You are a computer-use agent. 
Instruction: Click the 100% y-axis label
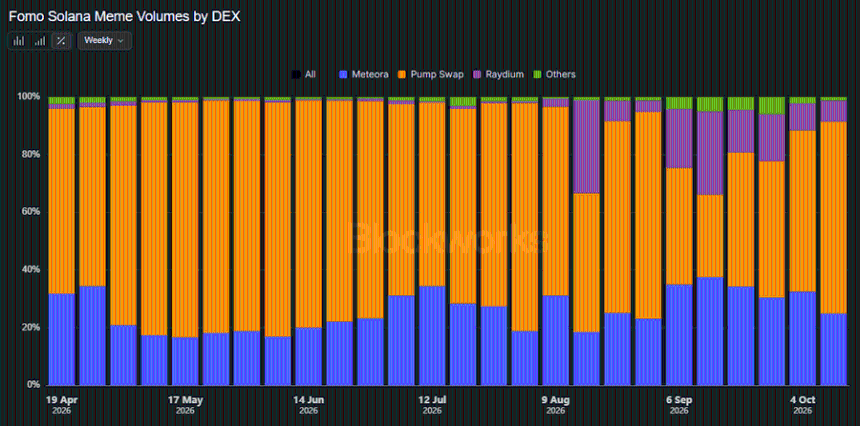(29, 96)
